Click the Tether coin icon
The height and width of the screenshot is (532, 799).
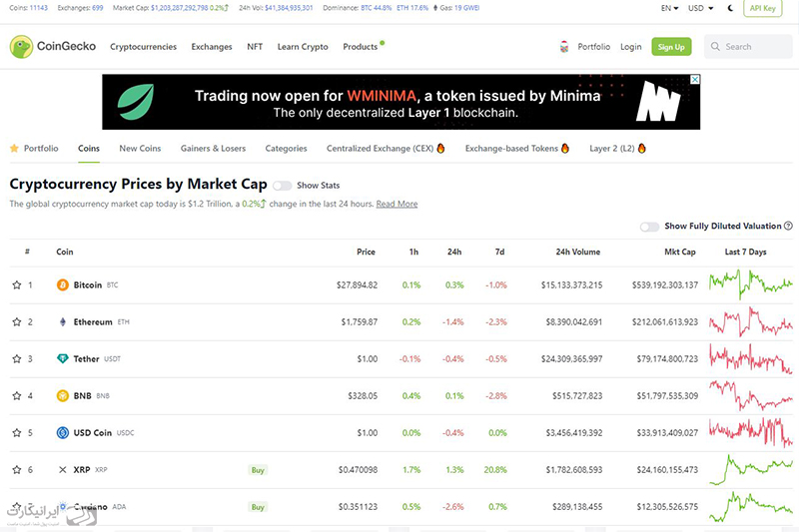[x=62, y=359]
